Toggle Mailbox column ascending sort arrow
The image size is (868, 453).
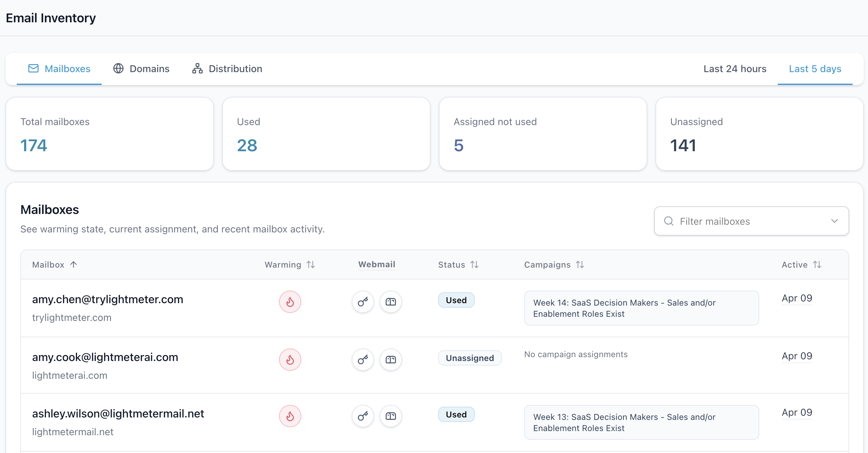[73, 264]
